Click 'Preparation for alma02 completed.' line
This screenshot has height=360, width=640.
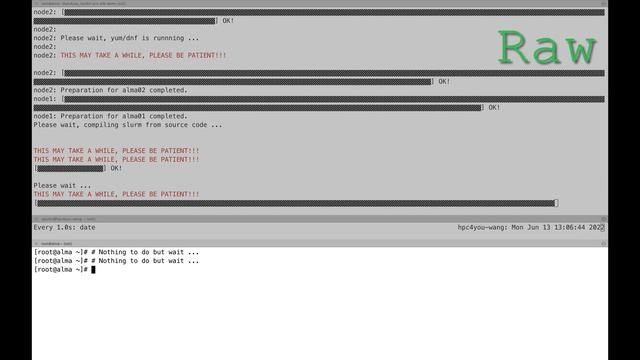[x=110, y=90]
